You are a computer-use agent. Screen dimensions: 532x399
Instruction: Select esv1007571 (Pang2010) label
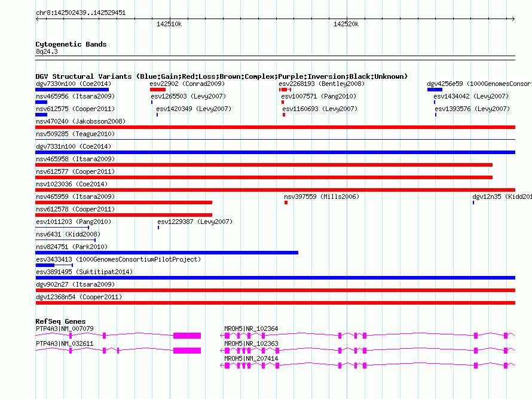tap(319, 96)
